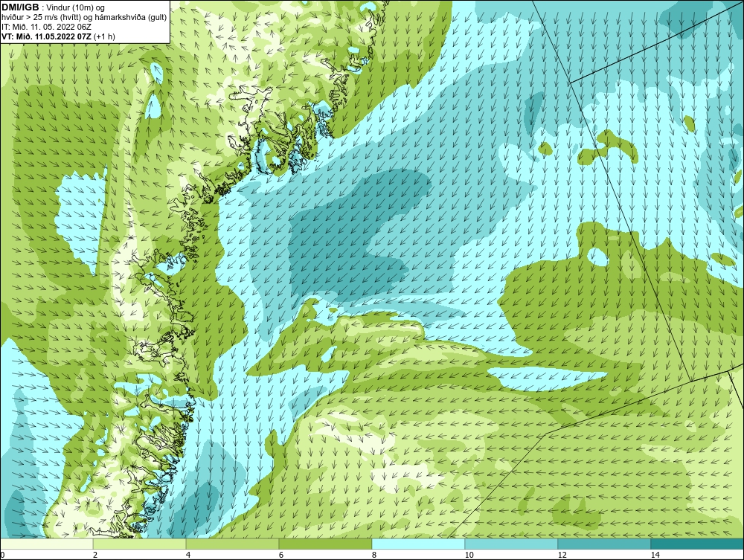Click the DMI/IGB title text

(x=20, y=7)
